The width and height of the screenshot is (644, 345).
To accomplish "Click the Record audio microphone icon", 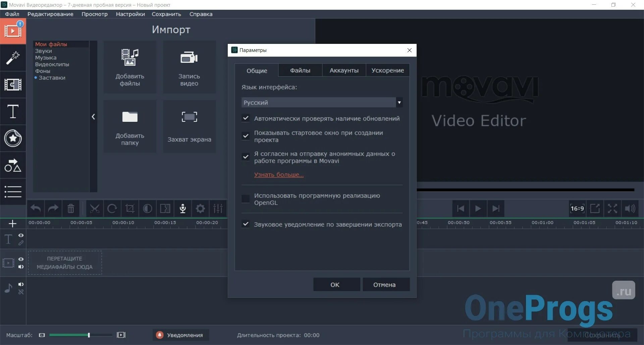I will [x=183, y=209].
